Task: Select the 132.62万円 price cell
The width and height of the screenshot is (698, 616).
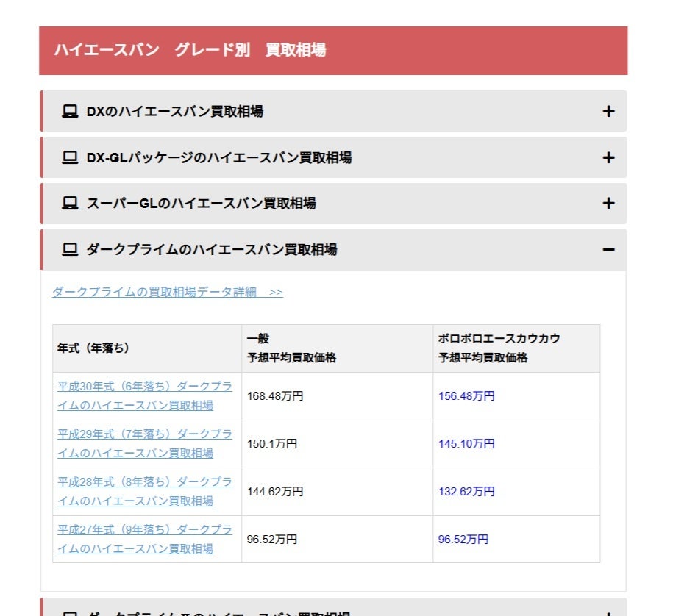Action: (516, 492)
